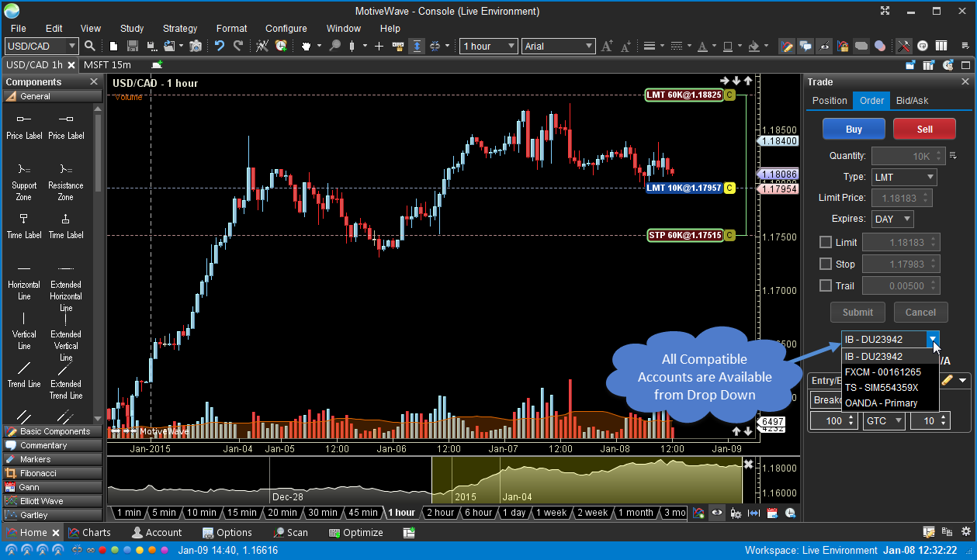Click the undo arrow icon
This screenshot has height=560, width=977.
click(220, 47)
